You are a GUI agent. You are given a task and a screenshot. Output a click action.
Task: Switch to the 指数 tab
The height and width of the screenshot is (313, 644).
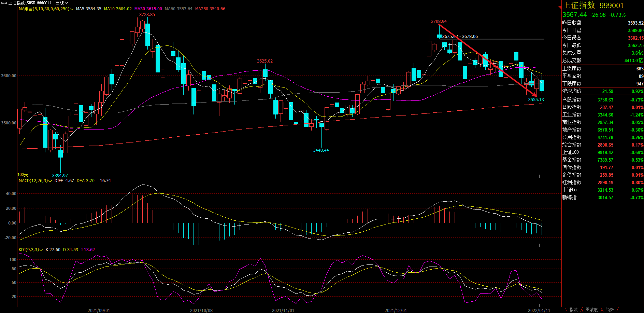(573, 310)
